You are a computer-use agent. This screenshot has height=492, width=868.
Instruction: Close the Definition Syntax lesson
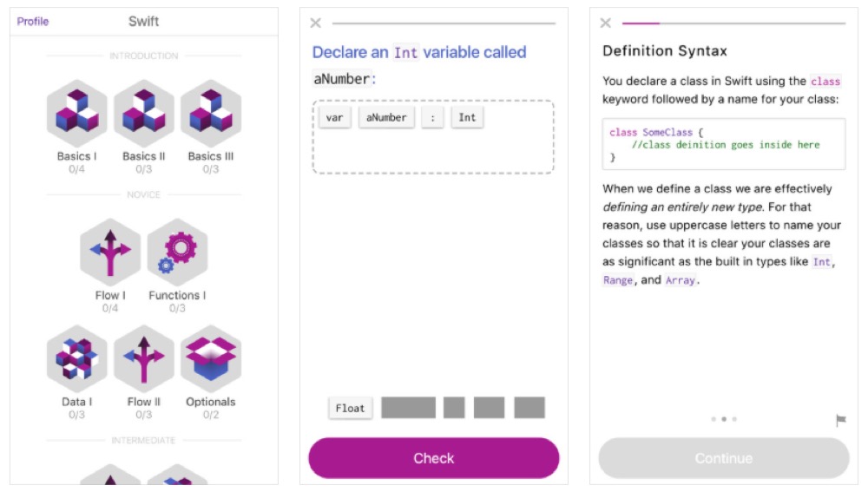click(605, 23)
